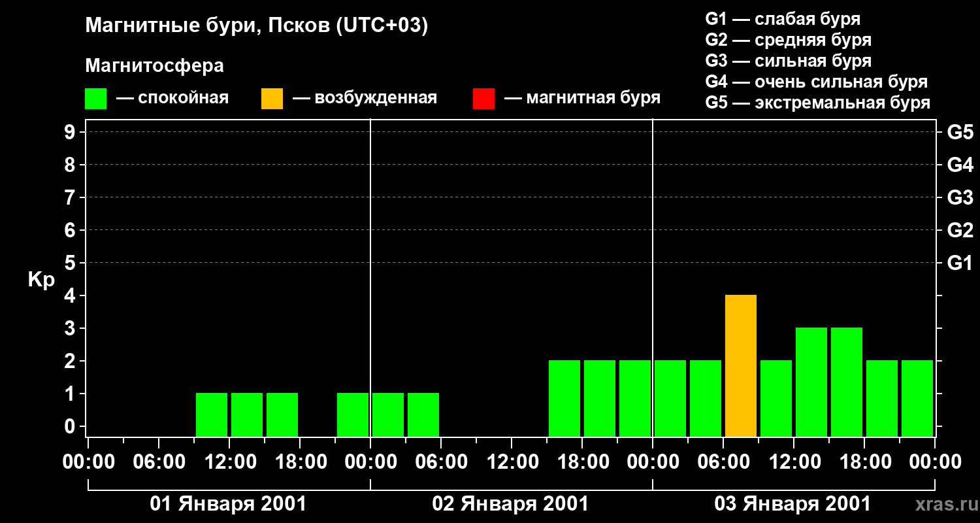
Task: Select the last green bar on 03 Января
Action: 917,398
